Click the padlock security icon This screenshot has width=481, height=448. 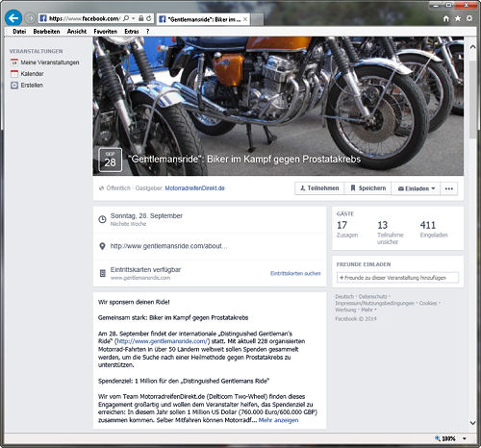coord(140,18)
